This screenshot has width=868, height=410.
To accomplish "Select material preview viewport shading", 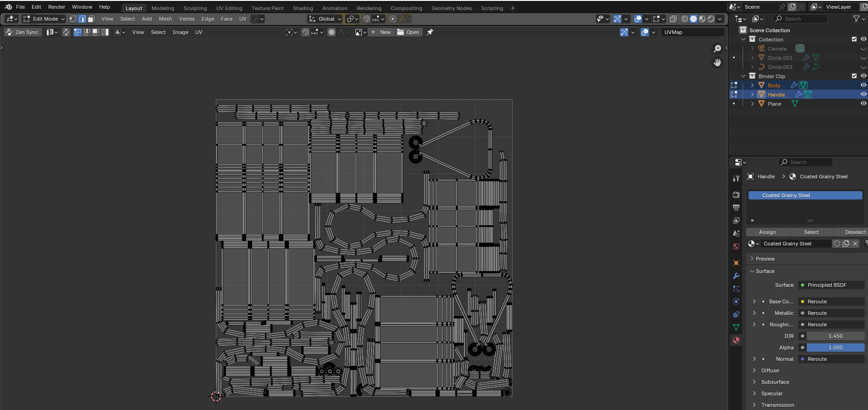I will coord(702,19).
